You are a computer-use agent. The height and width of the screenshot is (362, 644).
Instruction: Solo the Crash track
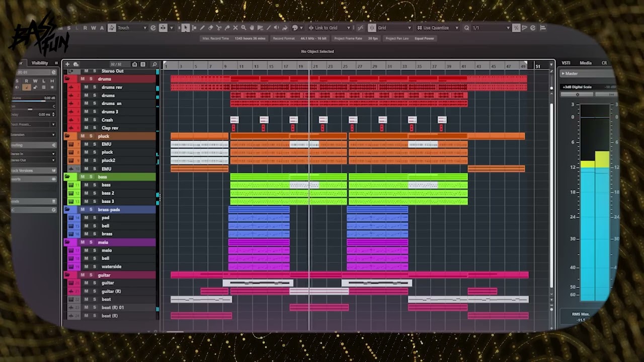[94, 120]
